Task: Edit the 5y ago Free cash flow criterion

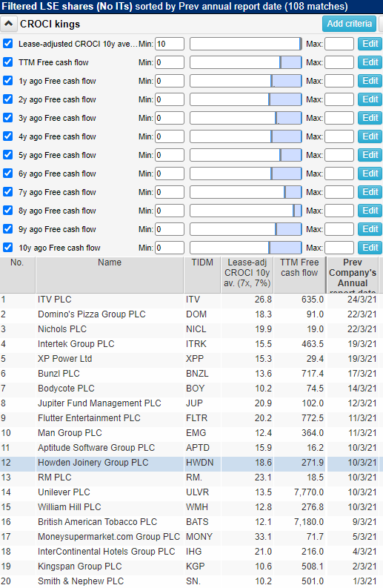Action: tap(370, 155)
